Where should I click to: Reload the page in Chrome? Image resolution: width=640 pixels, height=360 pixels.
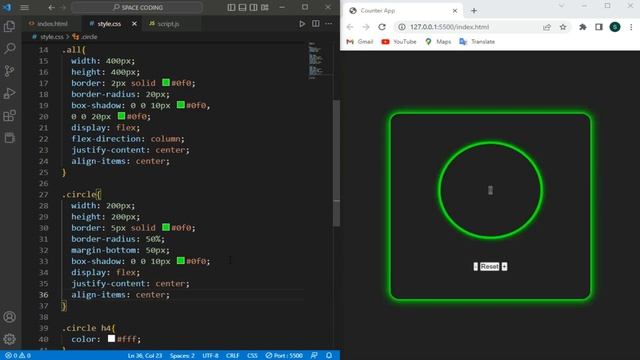coord(382,27)
